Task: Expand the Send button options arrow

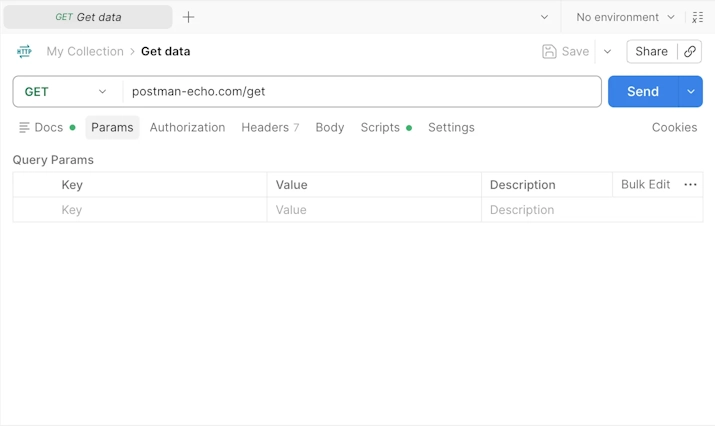Action: click(x=691, y=92)
